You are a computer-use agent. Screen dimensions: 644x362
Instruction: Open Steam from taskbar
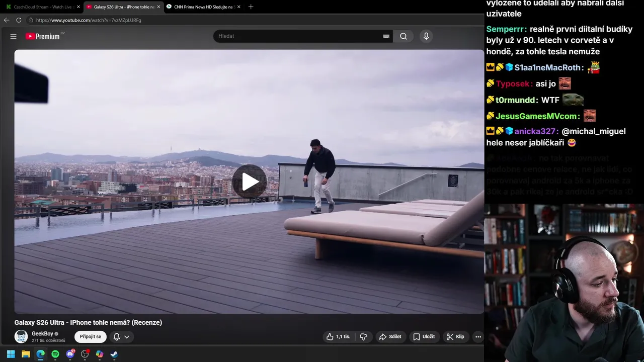(x=114, y=354)
